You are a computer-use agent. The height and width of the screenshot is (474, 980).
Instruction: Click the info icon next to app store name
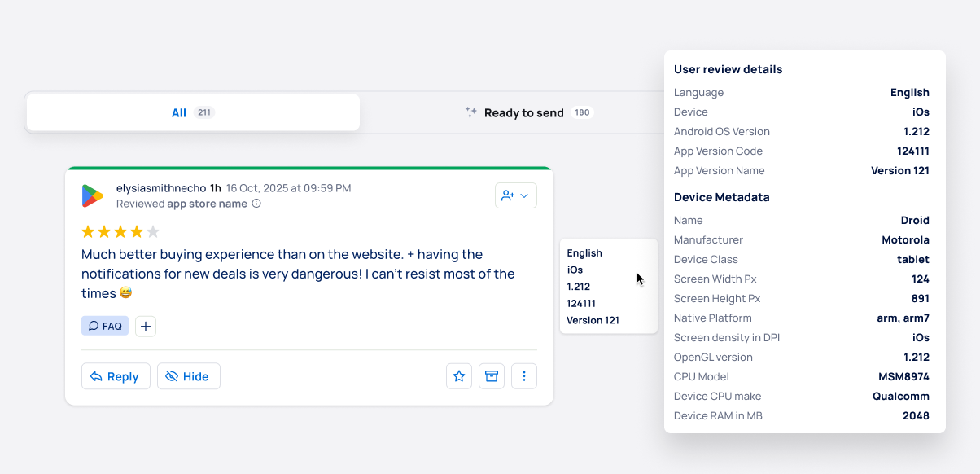pyautogui.click(x=256, y=204)
